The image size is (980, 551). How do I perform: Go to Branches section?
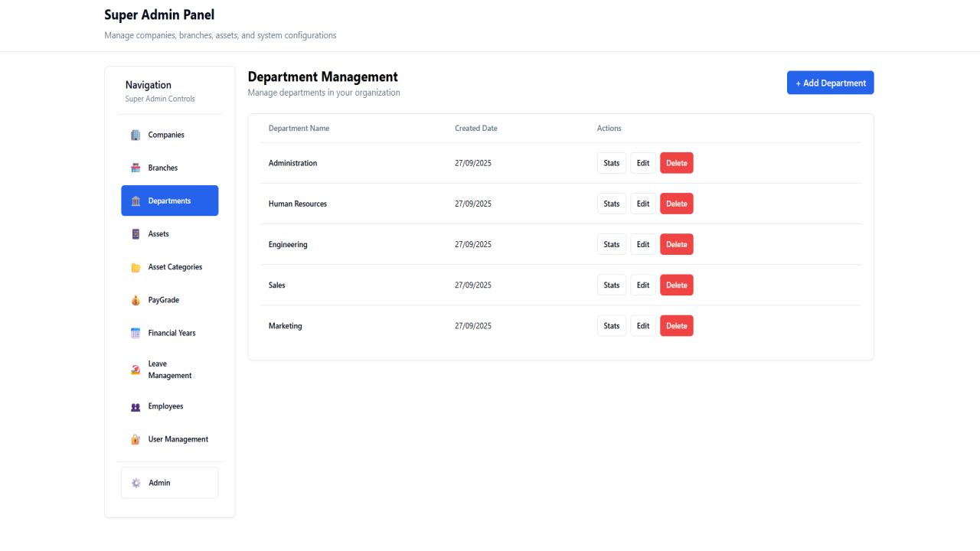170,168
